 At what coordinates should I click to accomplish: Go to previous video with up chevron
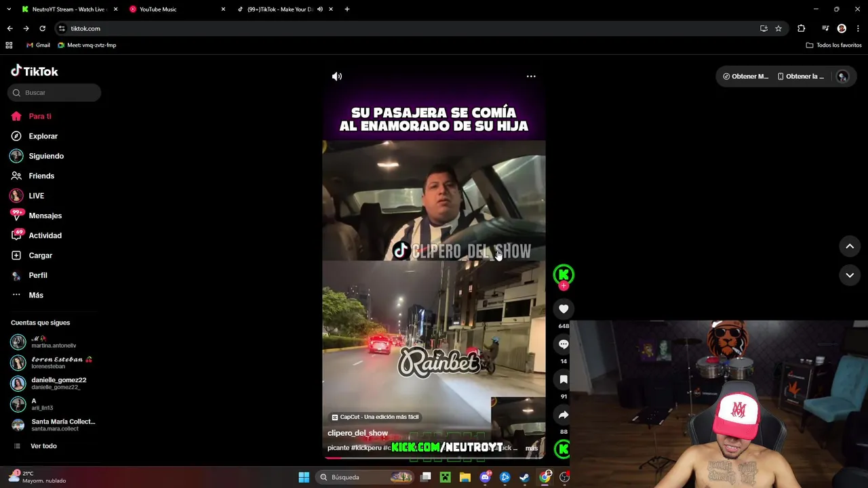pyautogui.click(x=850, y=247)
